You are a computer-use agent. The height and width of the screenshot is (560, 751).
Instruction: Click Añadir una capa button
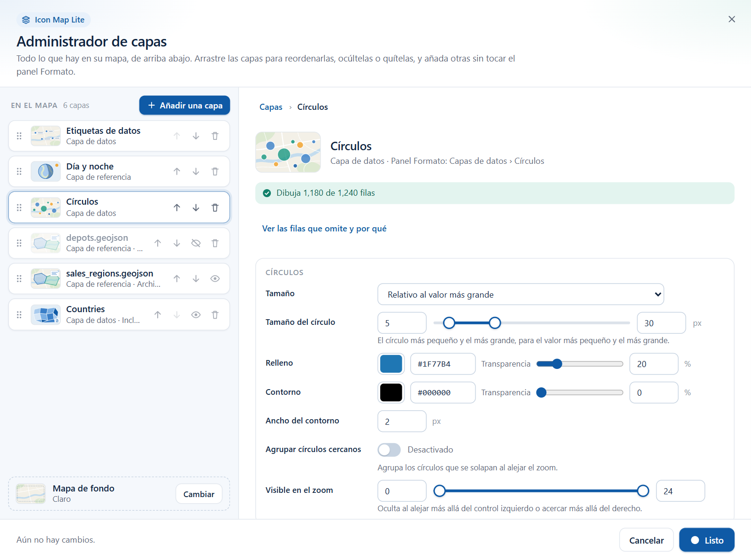pyautogui.click(x=184, y=105)
